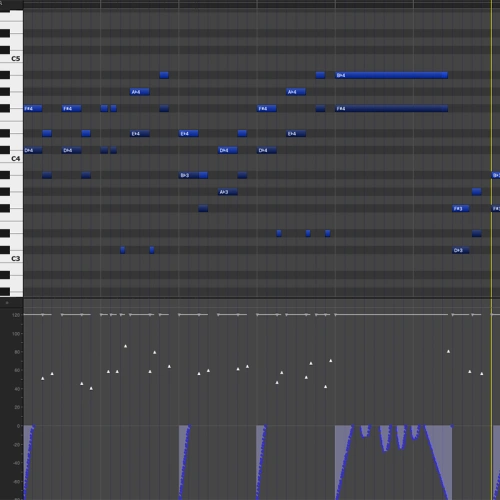Click the 20 value on velocity scale
500x500 pixels.
tap(17, 407)
